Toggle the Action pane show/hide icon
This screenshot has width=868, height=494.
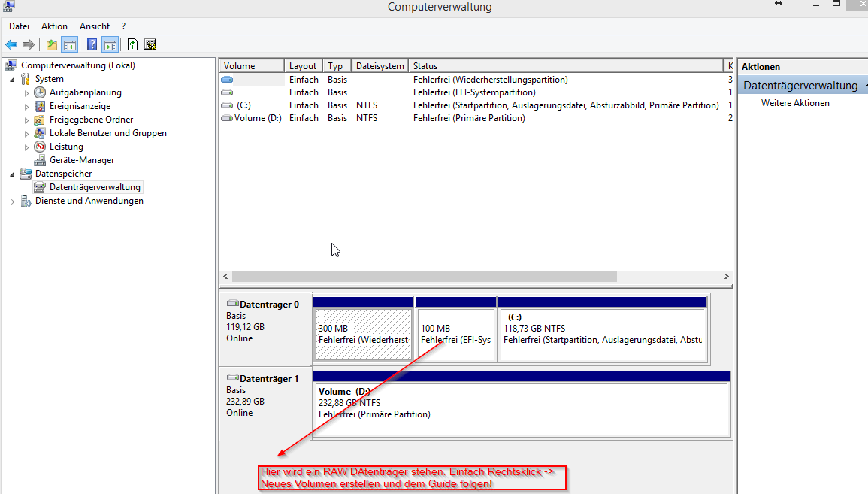(x=110, y=45)
